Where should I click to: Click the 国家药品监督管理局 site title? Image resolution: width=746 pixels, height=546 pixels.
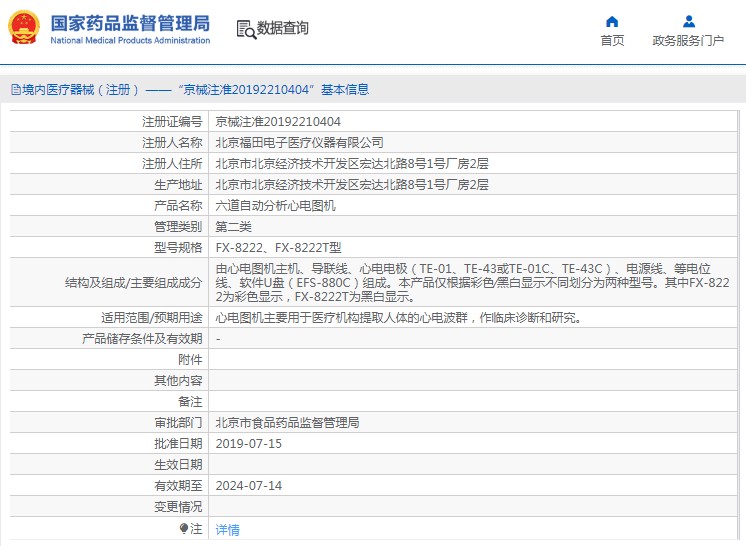tap(130, 22)
